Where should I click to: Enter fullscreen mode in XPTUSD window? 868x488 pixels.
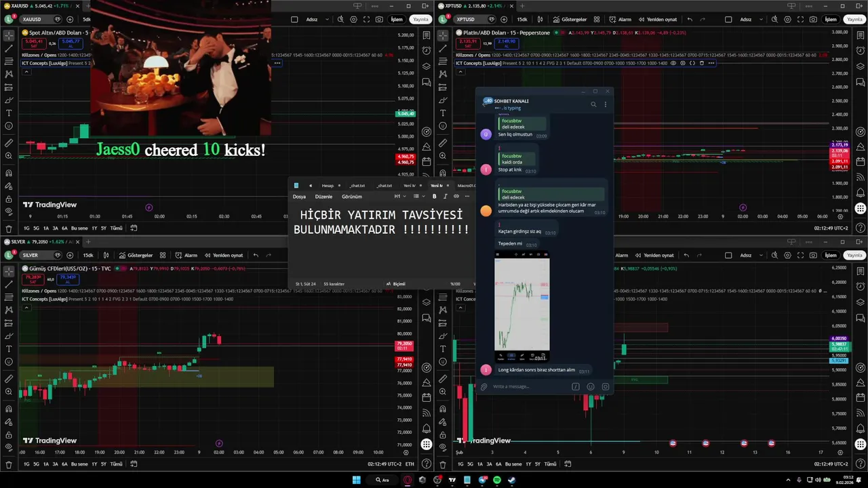coord(801,20)
